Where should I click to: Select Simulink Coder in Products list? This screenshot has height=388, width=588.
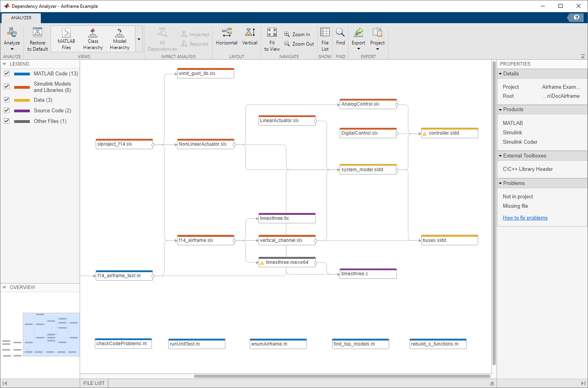520,142
